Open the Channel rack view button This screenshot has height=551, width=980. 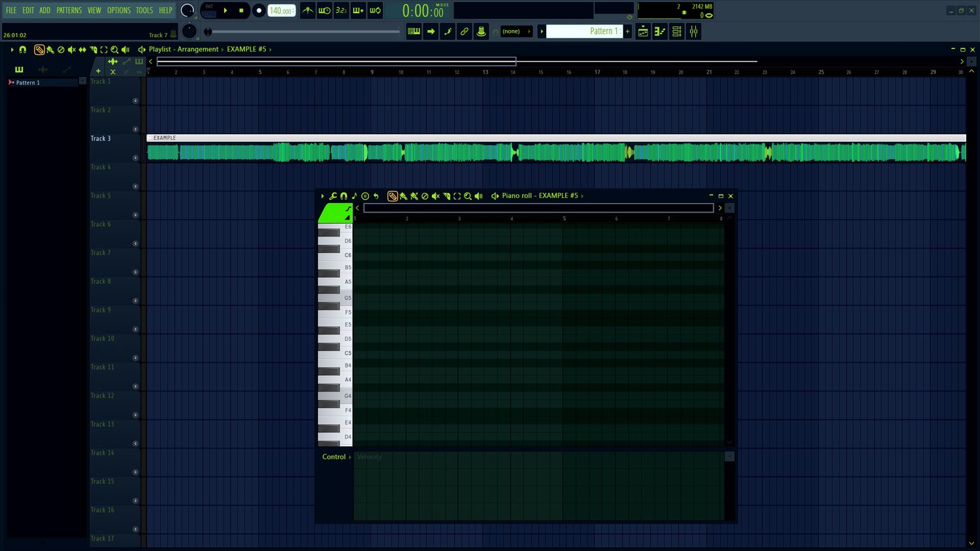[677, 31]
